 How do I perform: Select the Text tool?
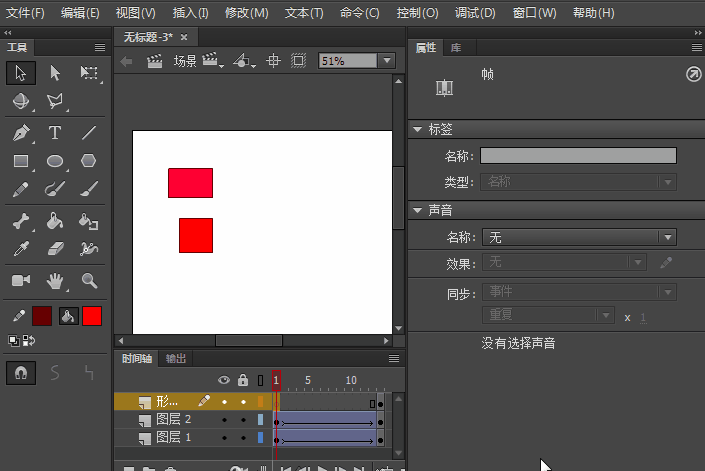click(x=55, y=133)
